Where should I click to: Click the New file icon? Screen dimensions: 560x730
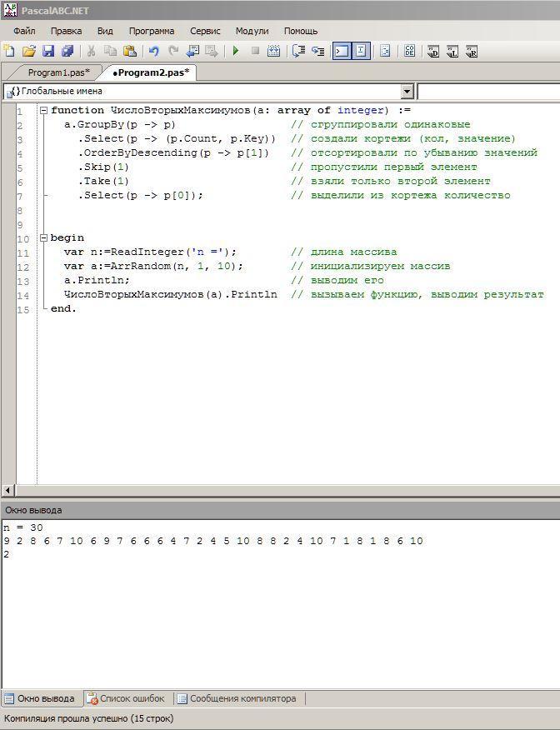pyautogui.click(x=9, y=51)
